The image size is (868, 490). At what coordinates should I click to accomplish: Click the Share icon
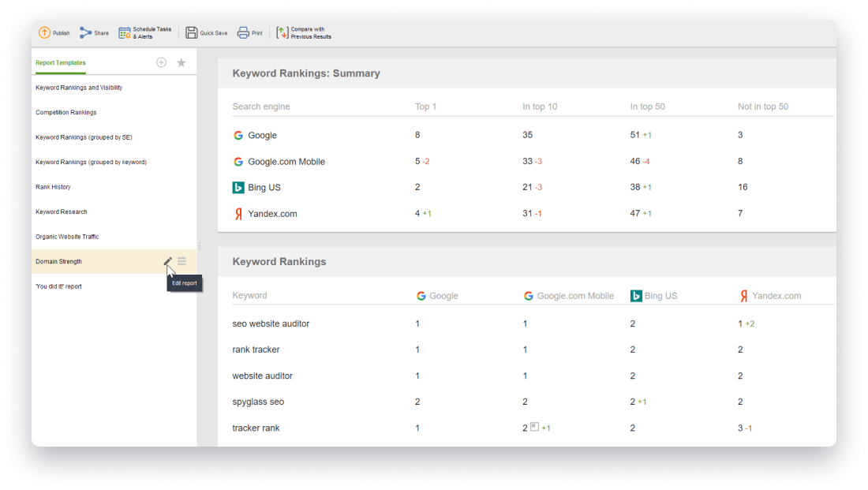[x=86, y=33]
